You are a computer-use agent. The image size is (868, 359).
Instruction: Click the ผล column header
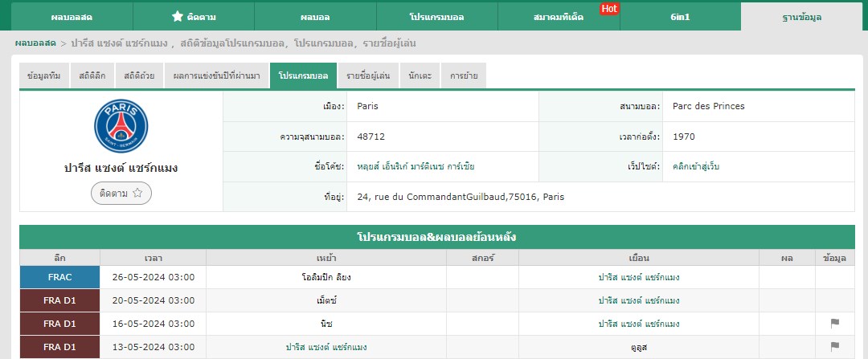(x=787, y=258)
